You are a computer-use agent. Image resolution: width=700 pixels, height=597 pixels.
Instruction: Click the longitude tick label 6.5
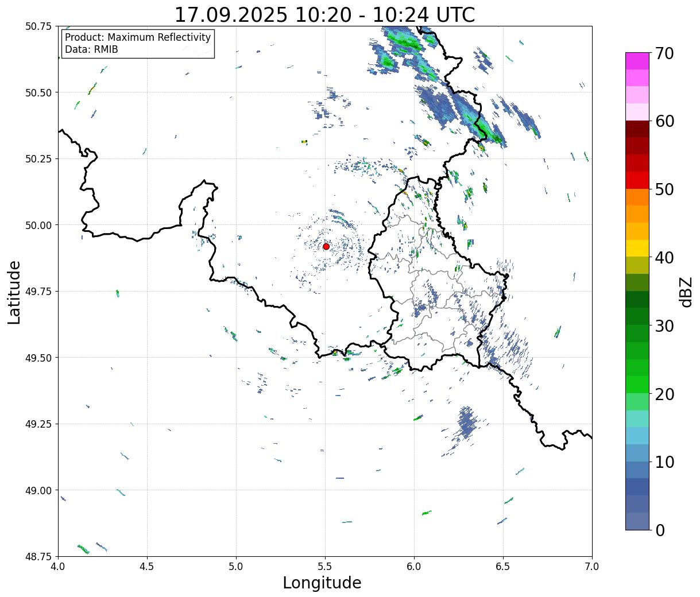click(x=503, y=567)
